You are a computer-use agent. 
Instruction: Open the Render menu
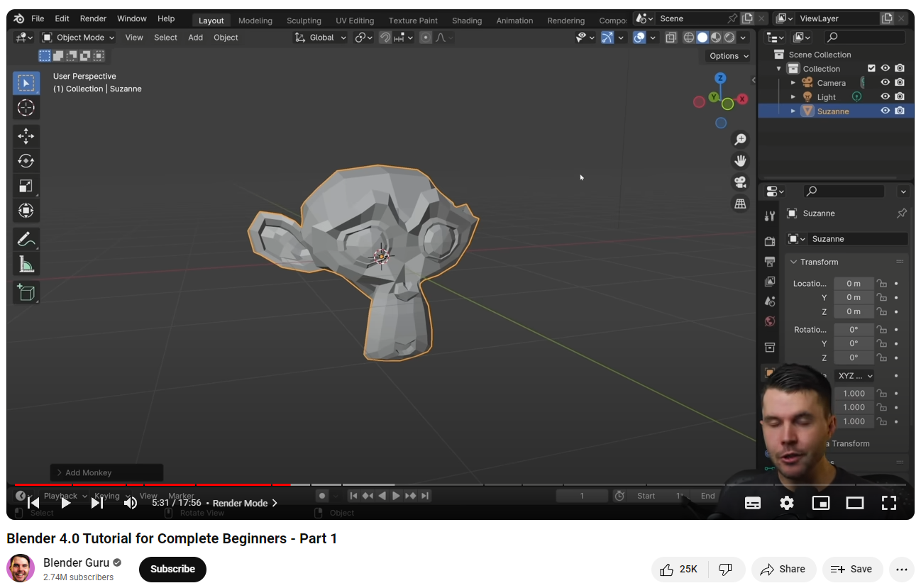[93, 18]
